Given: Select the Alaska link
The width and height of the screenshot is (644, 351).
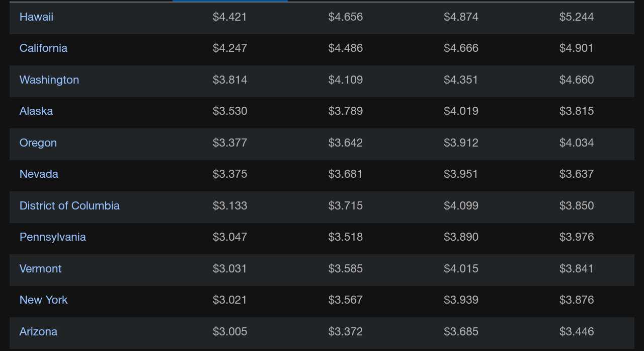Looking at the screenshot, I should (36, 111).
